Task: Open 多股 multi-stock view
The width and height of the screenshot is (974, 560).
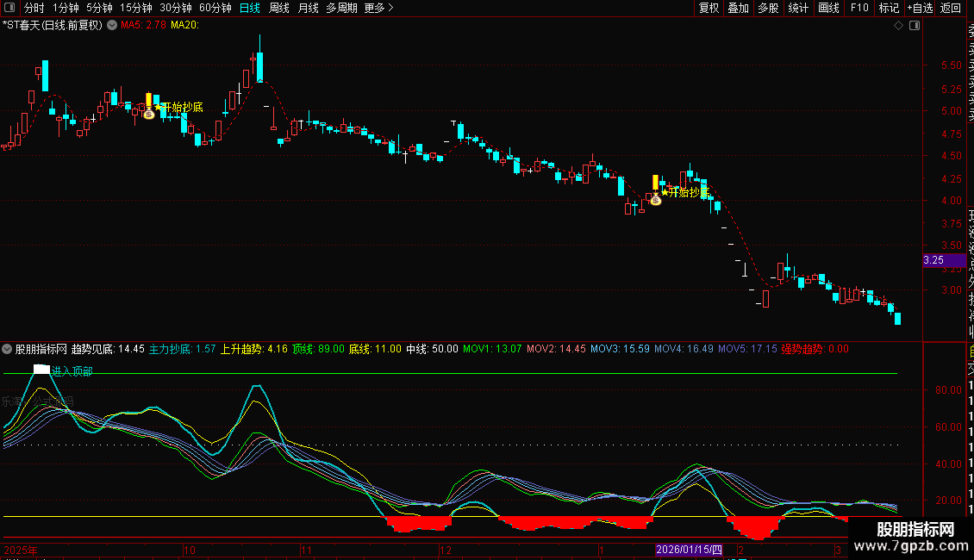Action: pos(768,8)
